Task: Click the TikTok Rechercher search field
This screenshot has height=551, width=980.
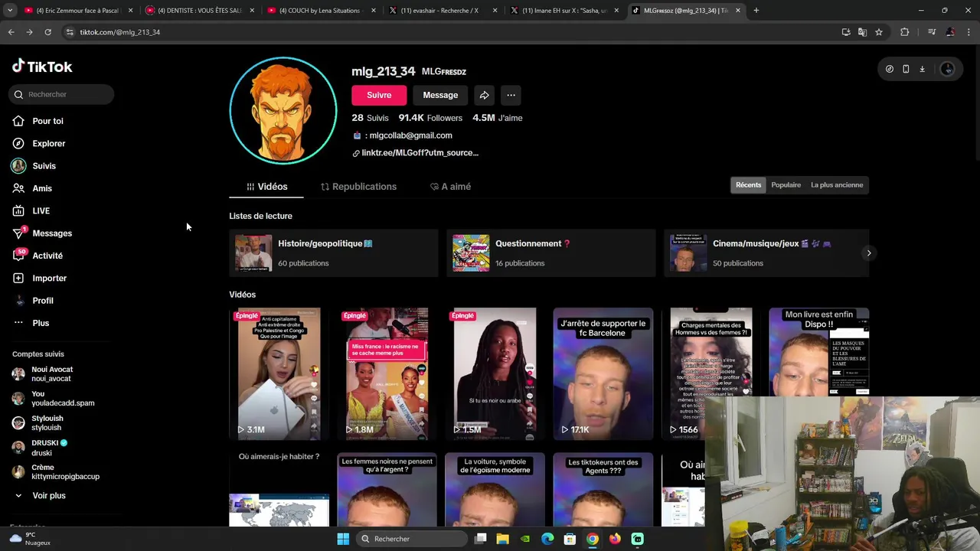Action: [63, 94]
